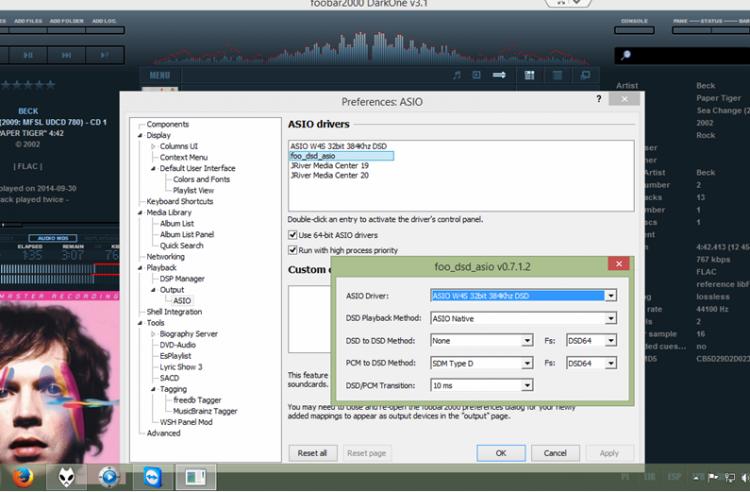The image size is (750, 492).
Task: Open the MENU button in foobar2000
Action: pyautogui.click(x=160, y=76)
